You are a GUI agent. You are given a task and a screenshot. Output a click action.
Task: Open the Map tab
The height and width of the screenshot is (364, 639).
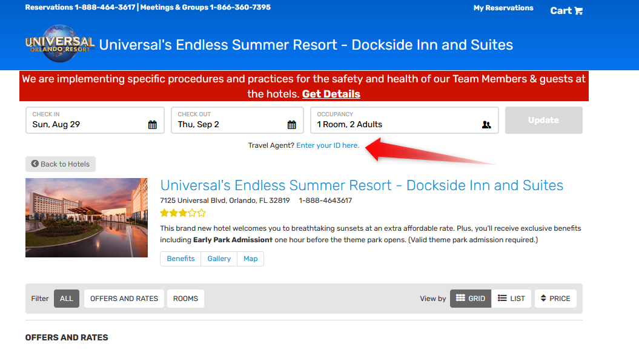coord(250,259)
